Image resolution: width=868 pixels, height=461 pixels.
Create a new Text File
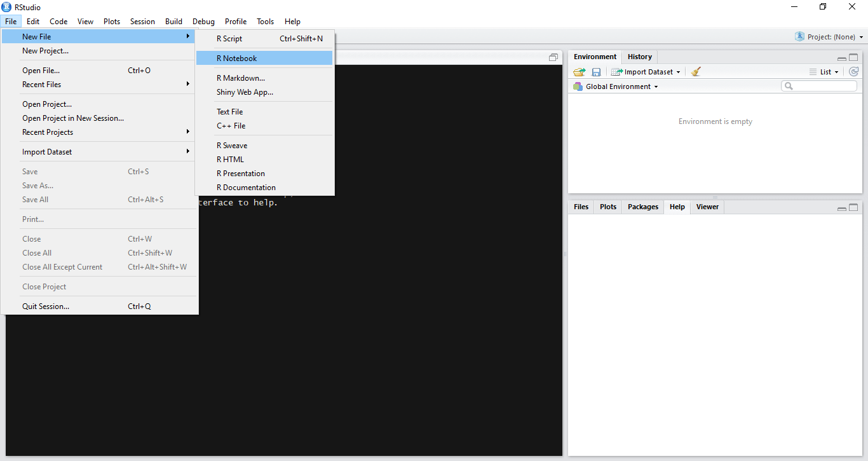(264, 112)
